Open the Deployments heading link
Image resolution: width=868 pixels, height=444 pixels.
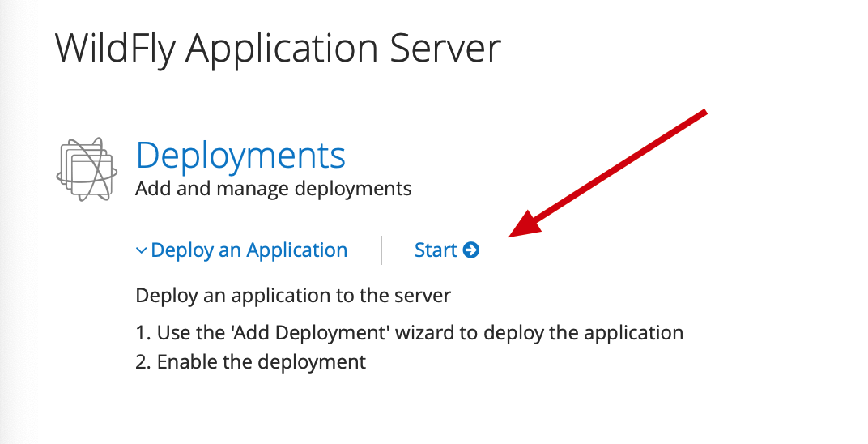pos(240,156)
